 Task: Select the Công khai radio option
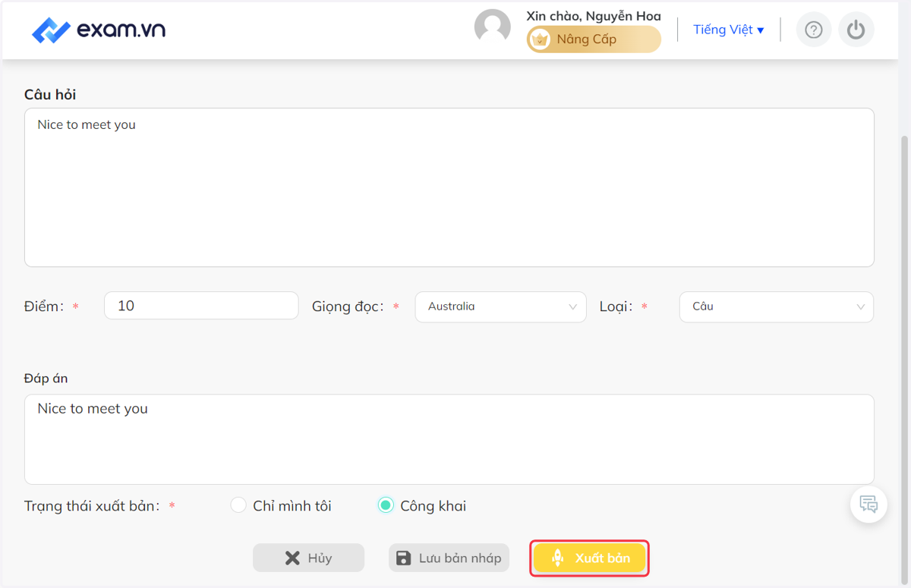tap(386, 505)
